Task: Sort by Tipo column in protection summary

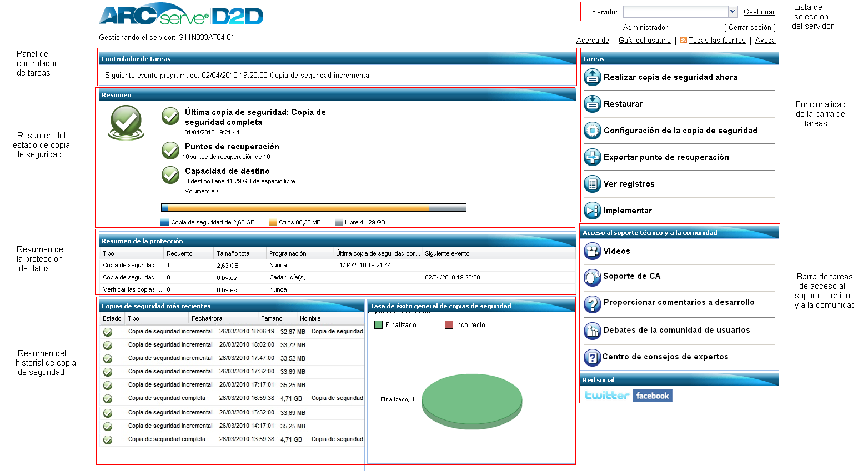Action: pyautogui.click(x=132, y=253)
